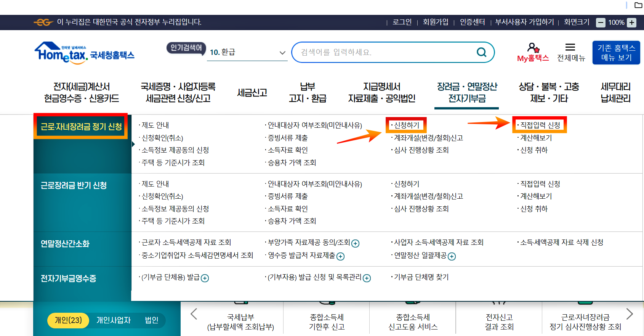Click 신청하기 under 정기 신청
The width and height of the screenshot is (644, 336).
(x=406, y=125)
